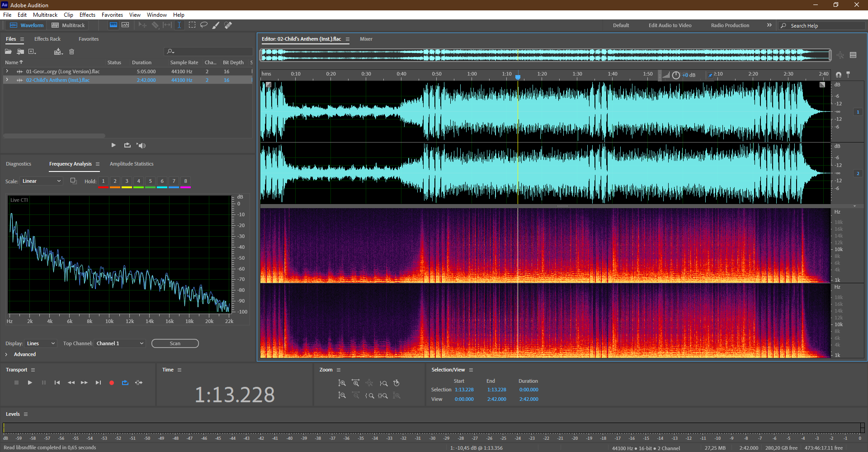Switch to the Amplitude Statistics tab

(132, 164)
